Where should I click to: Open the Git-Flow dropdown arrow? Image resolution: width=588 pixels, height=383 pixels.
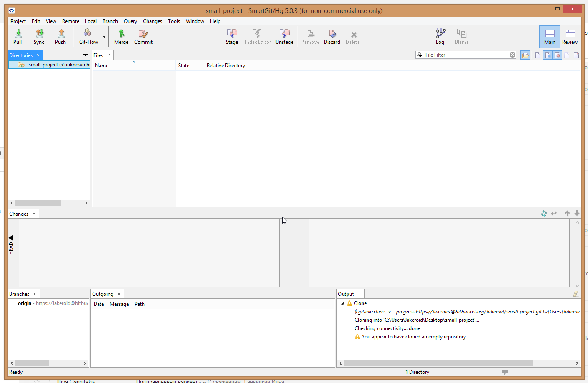(104, 37)
